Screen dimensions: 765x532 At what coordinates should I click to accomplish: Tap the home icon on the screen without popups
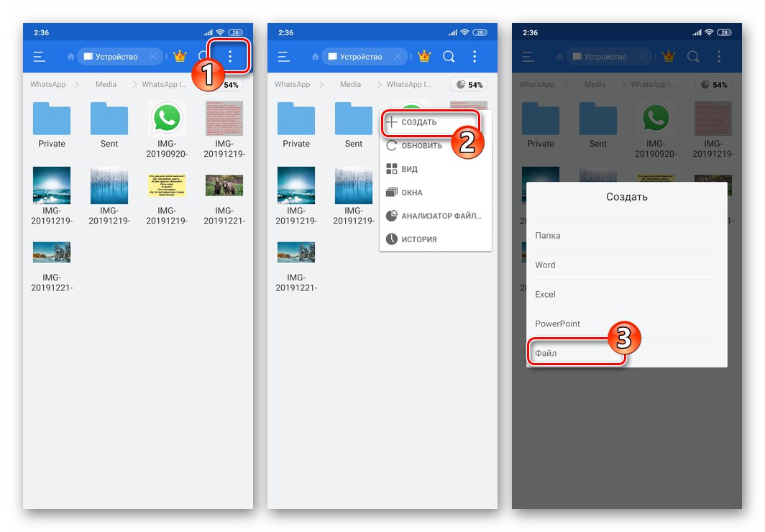(70, 57)
